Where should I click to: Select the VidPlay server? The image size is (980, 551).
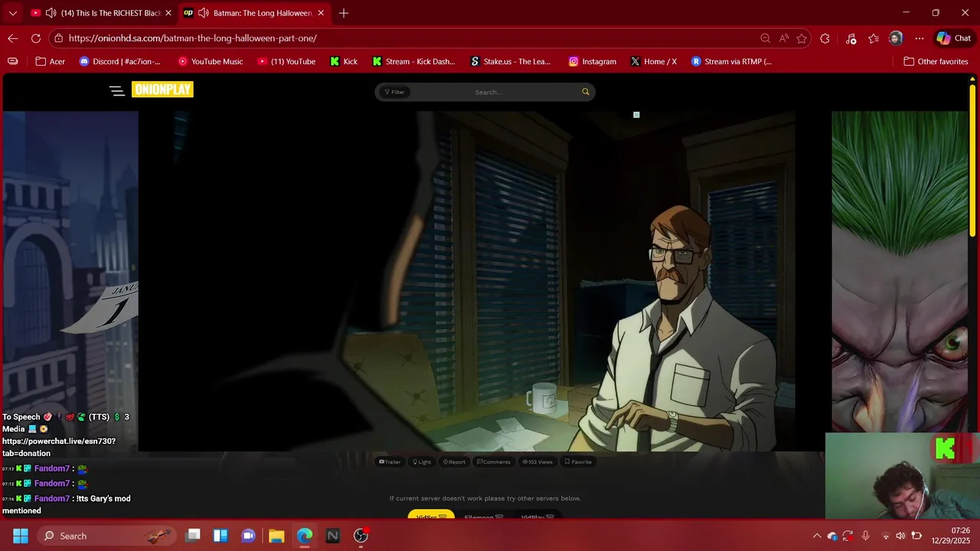[537, 517]
